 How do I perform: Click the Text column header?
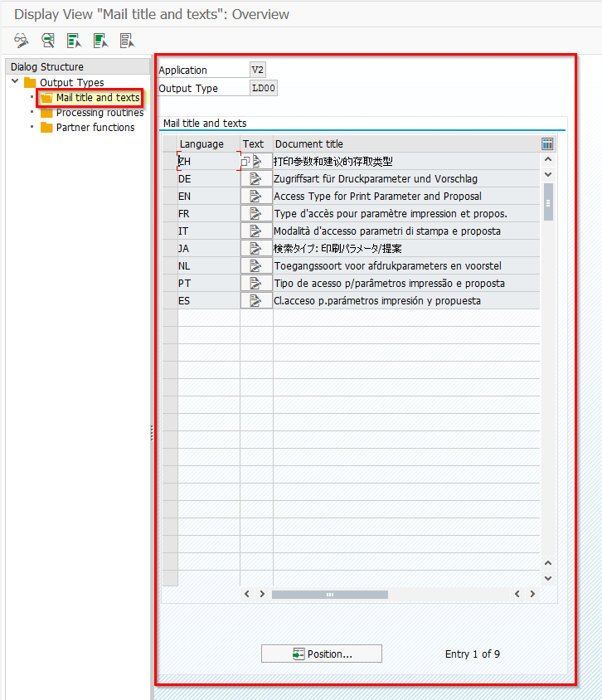tap(256, 143)
